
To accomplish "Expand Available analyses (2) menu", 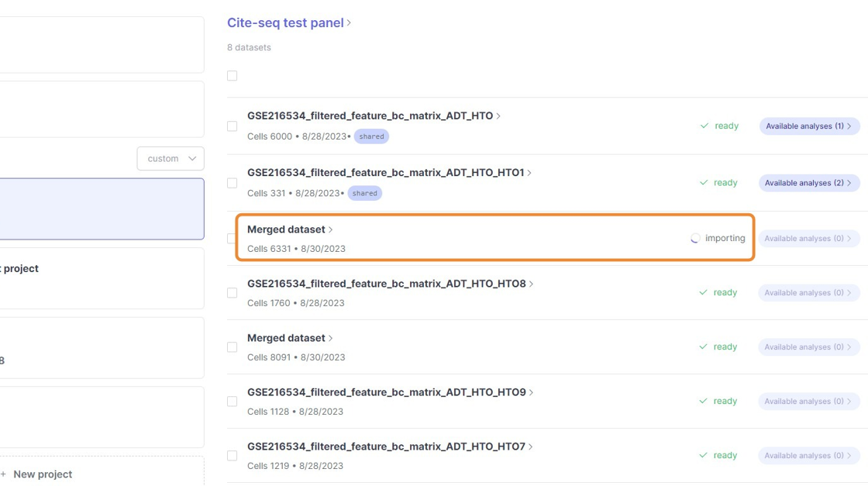I will coord(808,183).
